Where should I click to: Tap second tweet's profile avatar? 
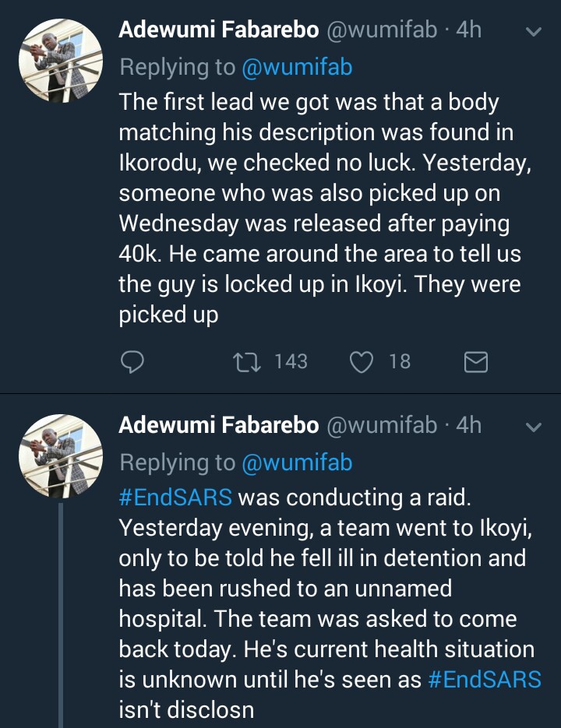(61, 456)
